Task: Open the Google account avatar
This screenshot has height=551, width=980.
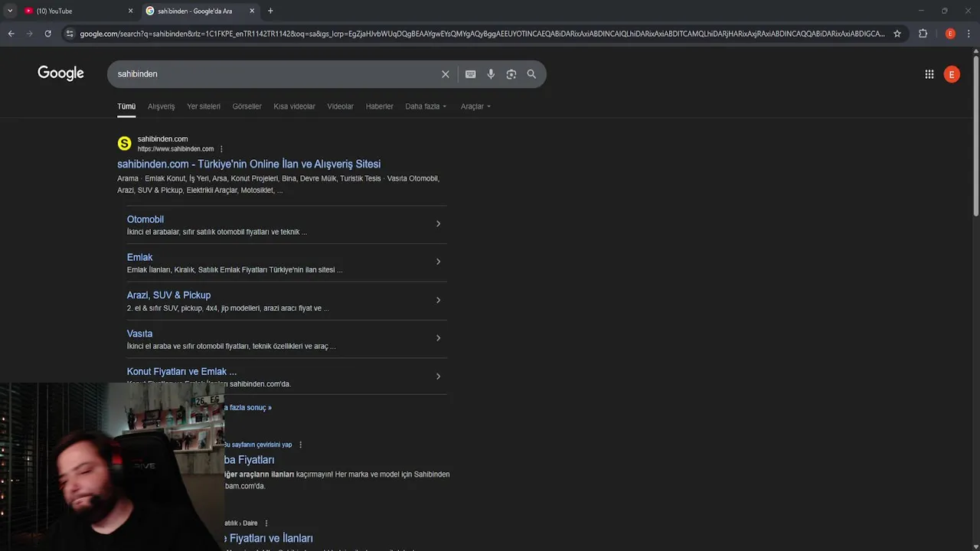Action: pyautogui.click(x=952, y=74)
